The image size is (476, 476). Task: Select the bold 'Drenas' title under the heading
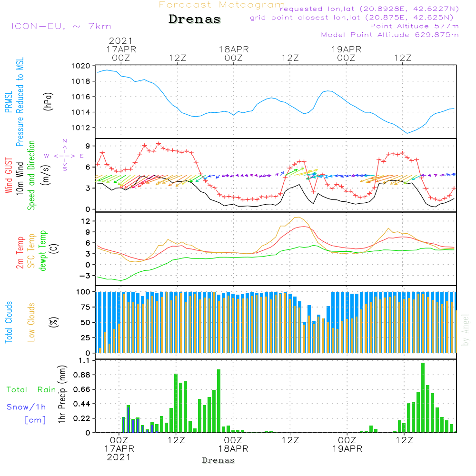[195, 19]
